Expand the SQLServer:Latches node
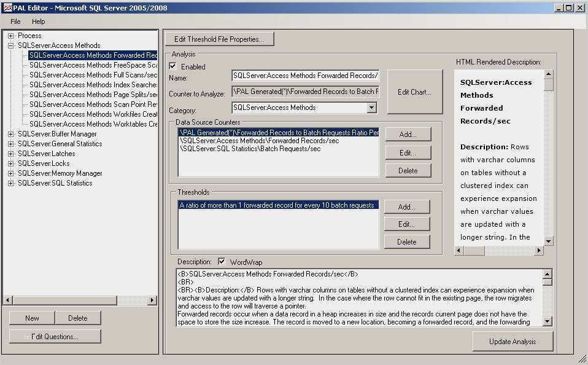 coord(11,154)
